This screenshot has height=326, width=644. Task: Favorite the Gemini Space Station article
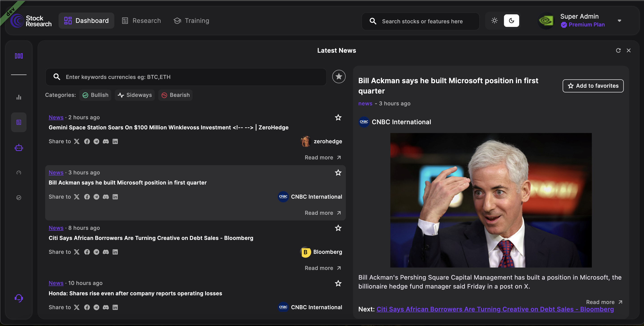click(x=338, y=117)
